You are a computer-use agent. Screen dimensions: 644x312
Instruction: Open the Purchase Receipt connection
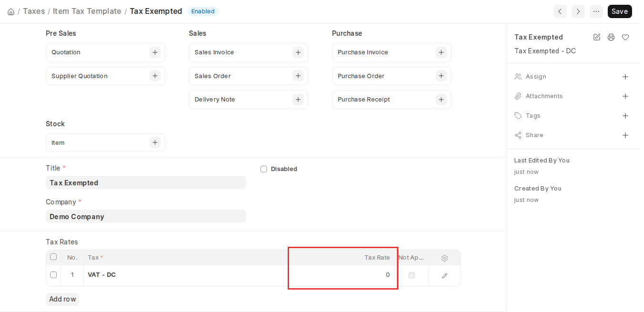click(364, 100)
